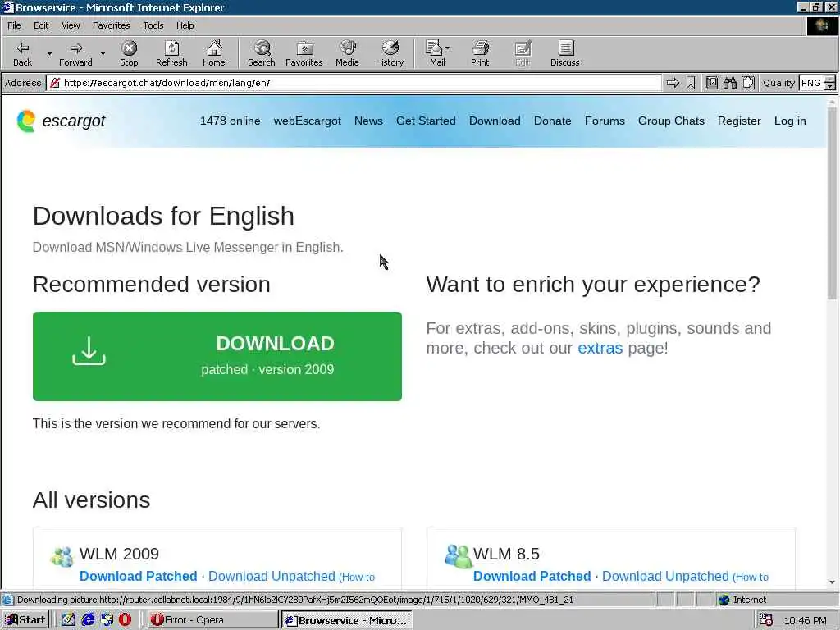
Task: Open the Favorites menu
Action: [111, 25]
